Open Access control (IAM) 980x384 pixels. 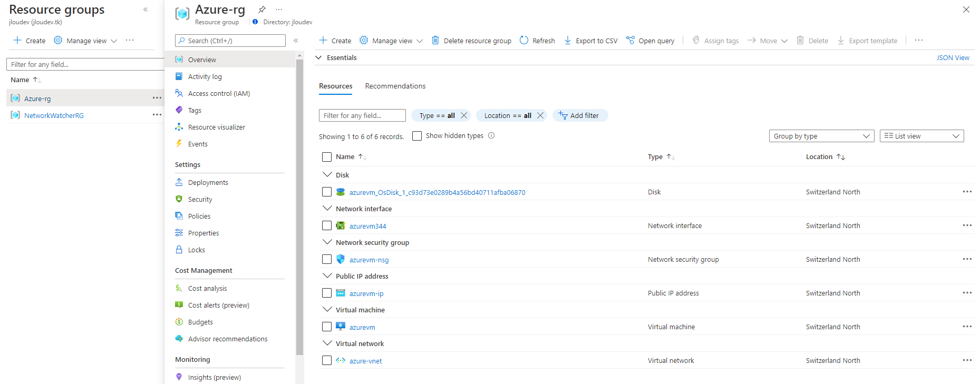click(219, 93)
